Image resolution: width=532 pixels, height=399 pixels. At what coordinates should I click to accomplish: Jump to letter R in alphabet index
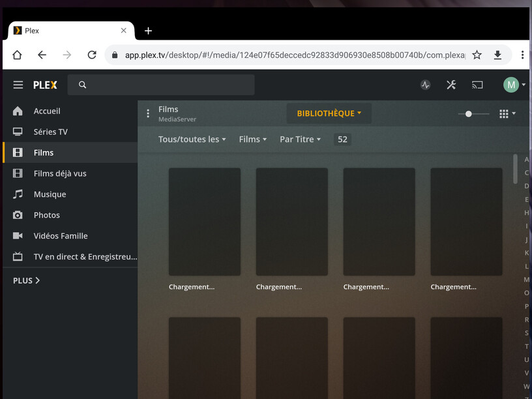coord(526,319)
